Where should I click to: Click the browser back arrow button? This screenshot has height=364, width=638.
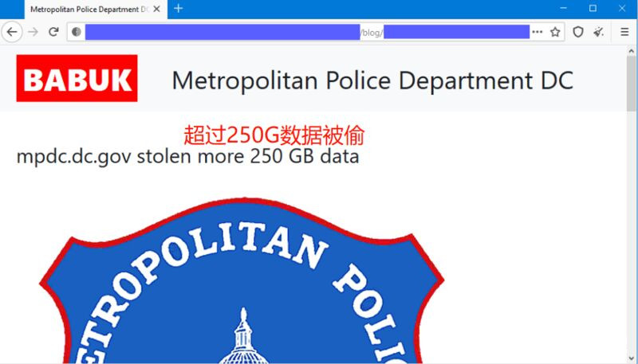(12, 32)
